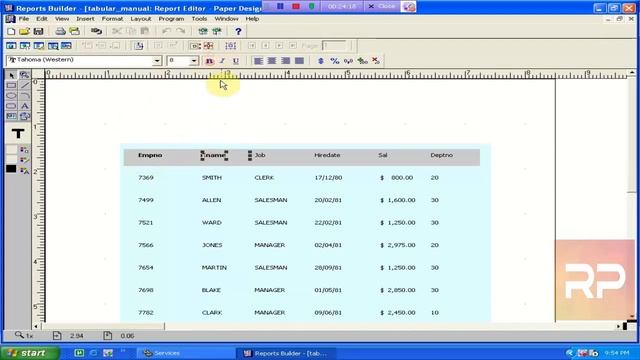Screen dimensions: 640x360
Task: Switch to Paper Layout view
Action: coord(39,46)
